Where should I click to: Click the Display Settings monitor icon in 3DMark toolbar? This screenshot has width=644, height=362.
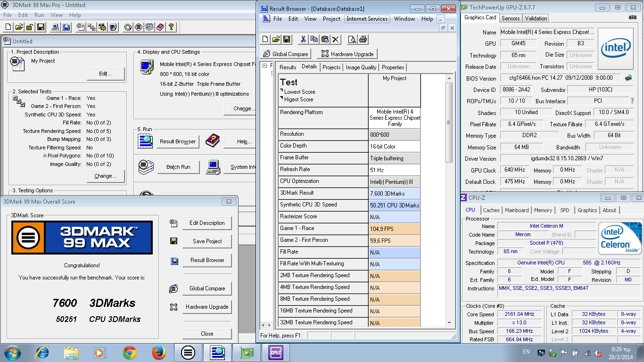point(113,27)
